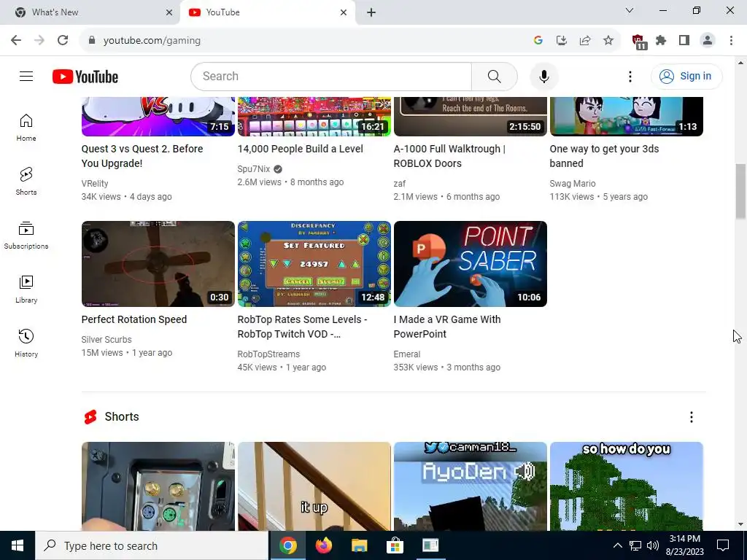Open File Explorer from the taskbar
This screenshot has width=747, height=560.
click(x=359, y=545)
